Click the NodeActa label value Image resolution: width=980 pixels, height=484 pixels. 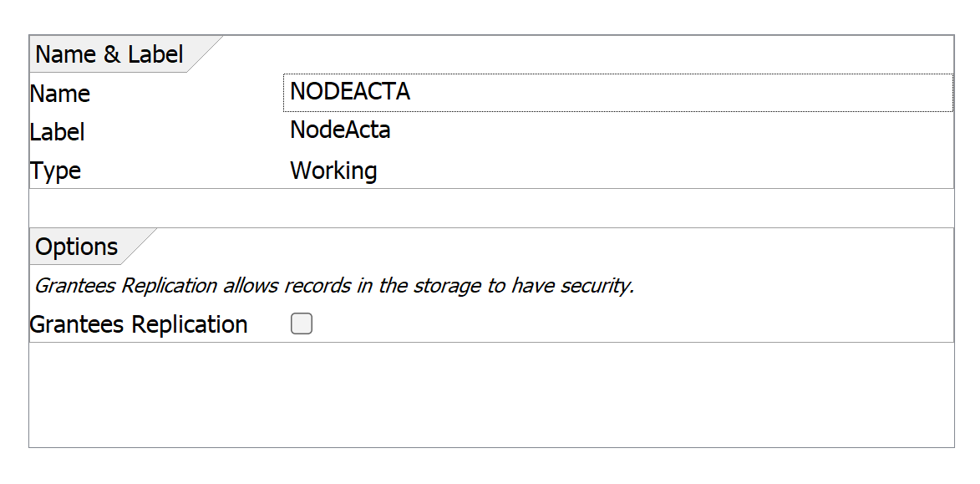[340, 131]
